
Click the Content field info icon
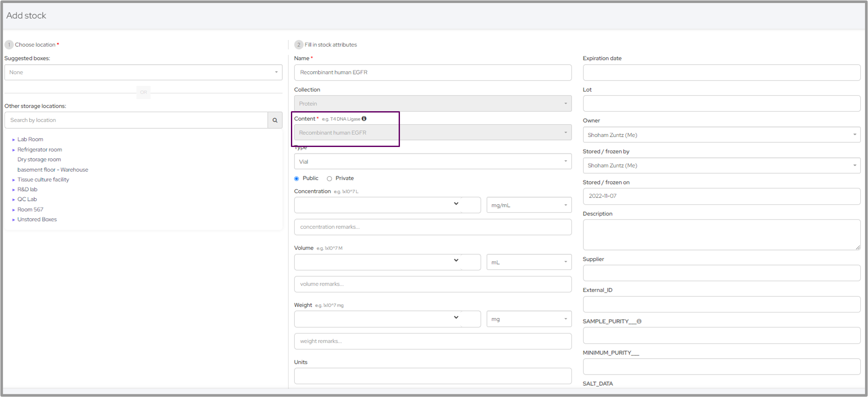tap(364, 119)
